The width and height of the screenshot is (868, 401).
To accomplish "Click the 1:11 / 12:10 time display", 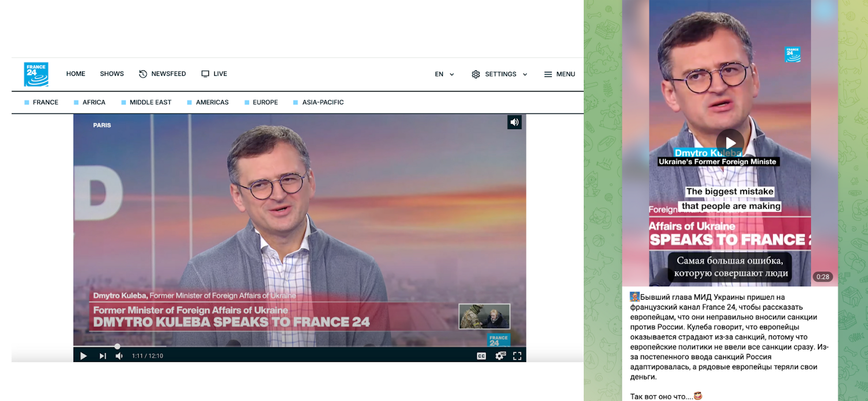I will coord(148,356).
